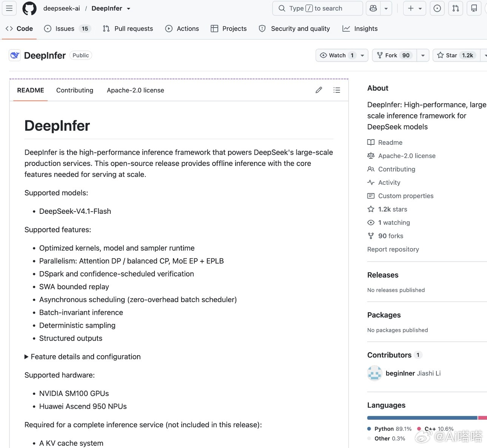Open the Issues tab
The image size is (487, 448).
tap(68, 29)
